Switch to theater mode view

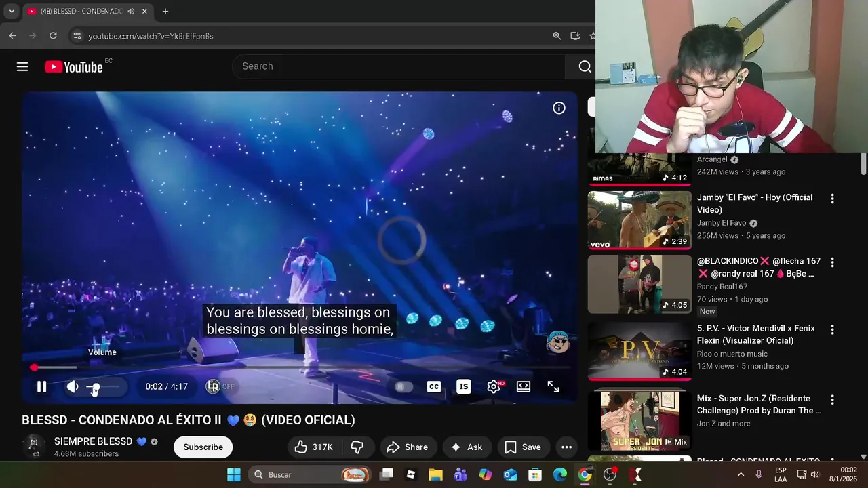coord(524,386)
